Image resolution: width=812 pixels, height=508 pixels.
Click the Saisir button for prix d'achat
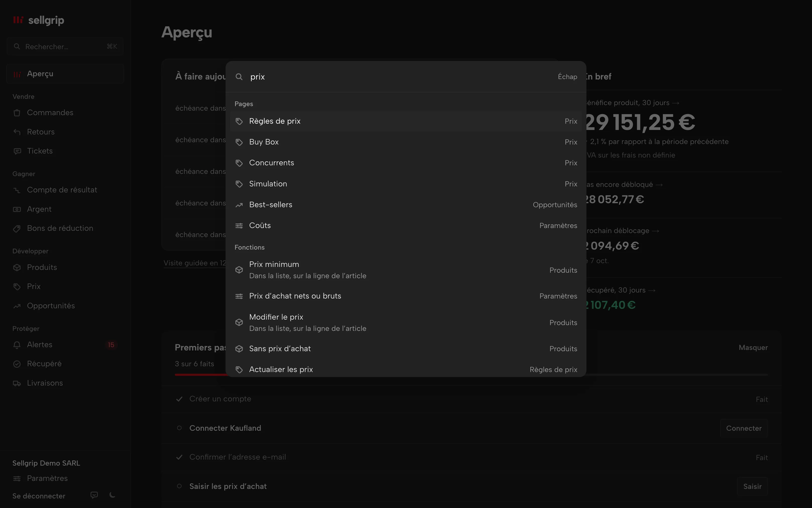pos(752,486)
